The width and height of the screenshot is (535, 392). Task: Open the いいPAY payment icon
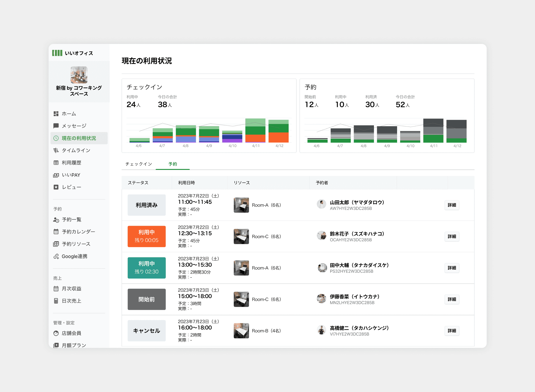click(56, 175)
